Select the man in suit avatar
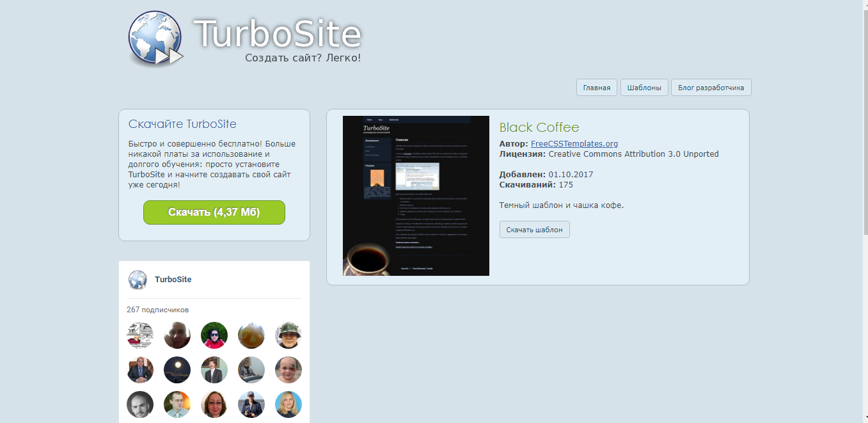 (x=140, y=370)
